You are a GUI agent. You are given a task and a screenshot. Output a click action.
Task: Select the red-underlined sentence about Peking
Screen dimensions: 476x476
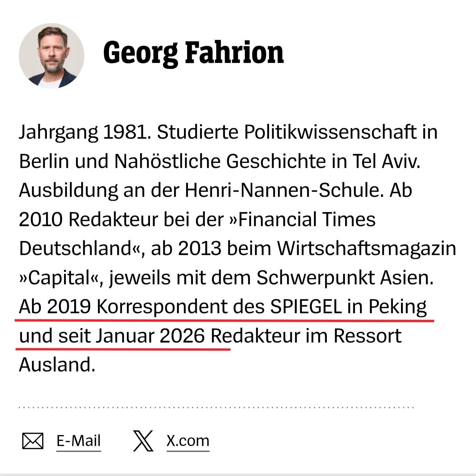[223, 307]
